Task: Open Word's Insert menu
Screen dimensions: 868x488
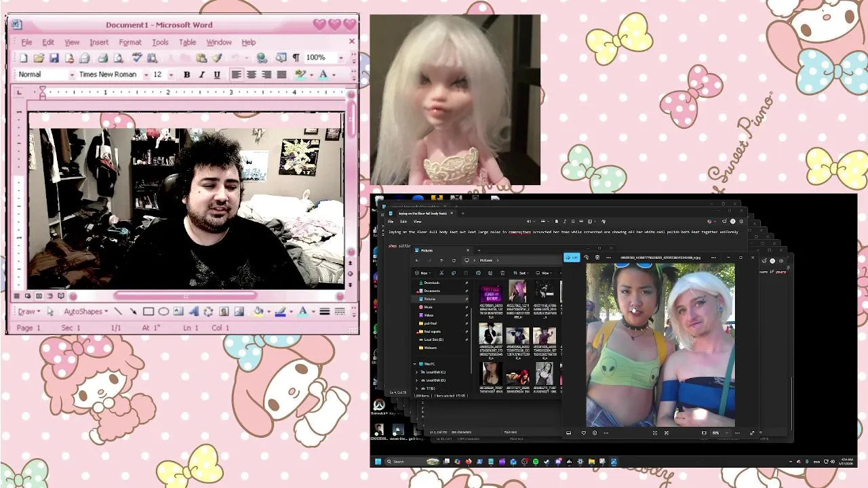Action: 99,42
